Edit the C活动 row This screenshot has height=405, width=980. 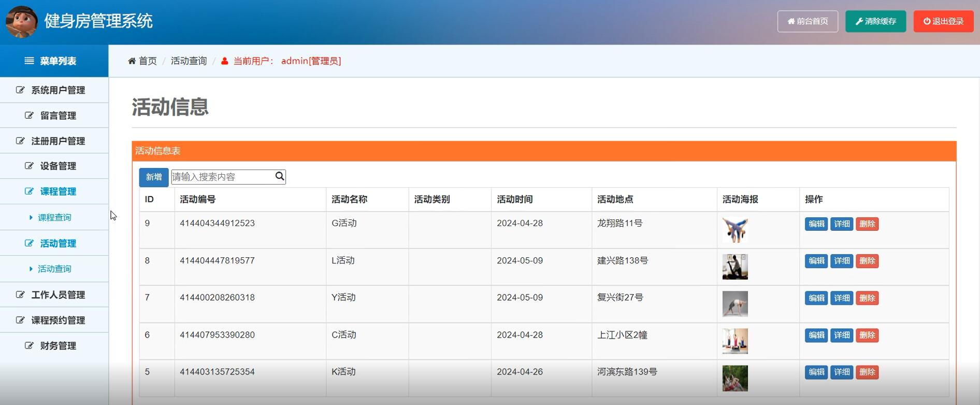coord(816,335)
